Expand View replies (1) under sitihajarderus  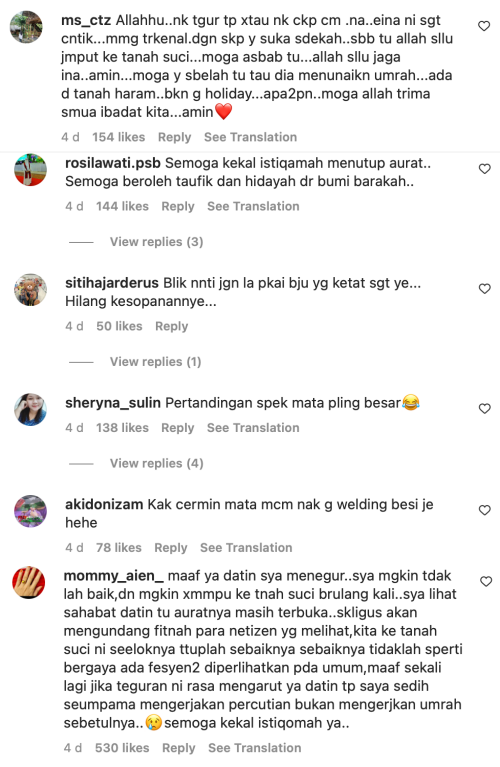155,361
